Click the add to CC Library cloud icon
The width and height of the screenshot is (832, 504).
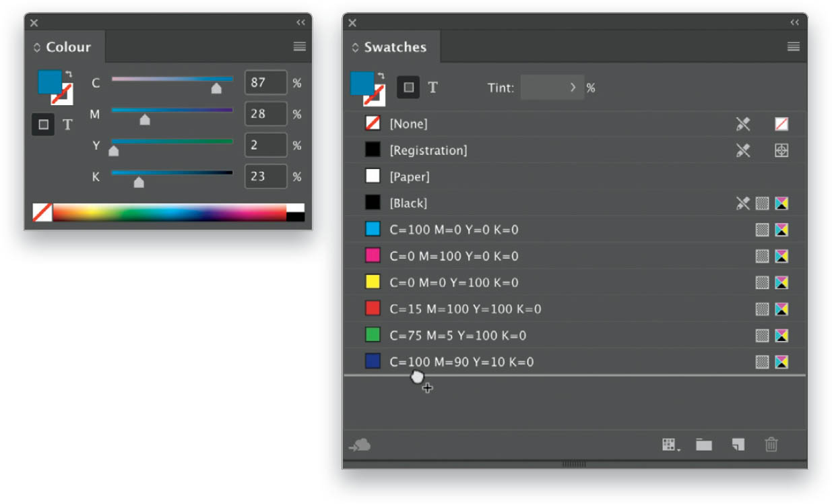click(360, 445)
